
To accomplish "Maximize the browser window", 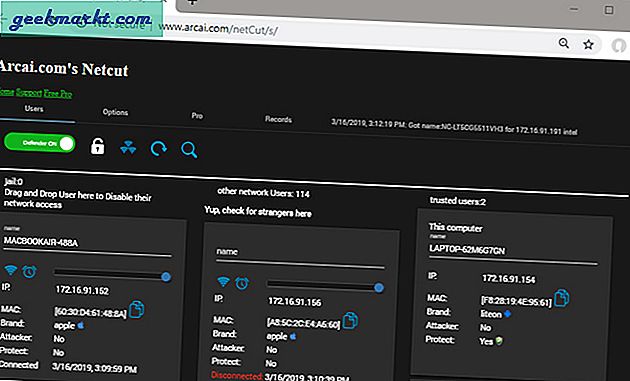I will (x=609, y=10).
